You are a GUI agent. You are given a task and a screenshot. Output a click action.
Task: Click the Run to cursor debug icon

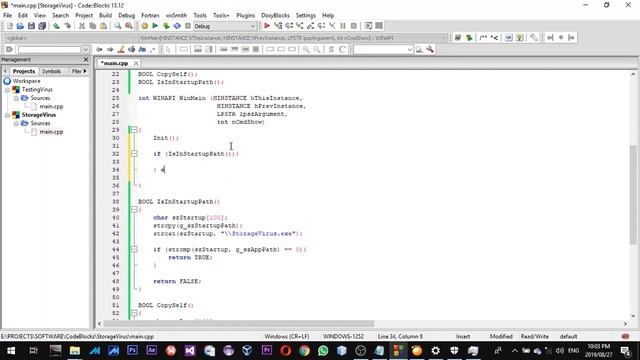pyautogui.click(x=278, y=26)
